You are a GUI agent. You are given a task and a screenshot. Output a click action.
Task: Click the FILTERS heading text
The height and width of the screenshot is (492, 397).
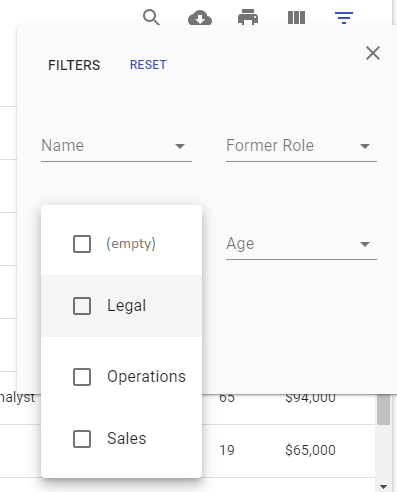(74, 65)
